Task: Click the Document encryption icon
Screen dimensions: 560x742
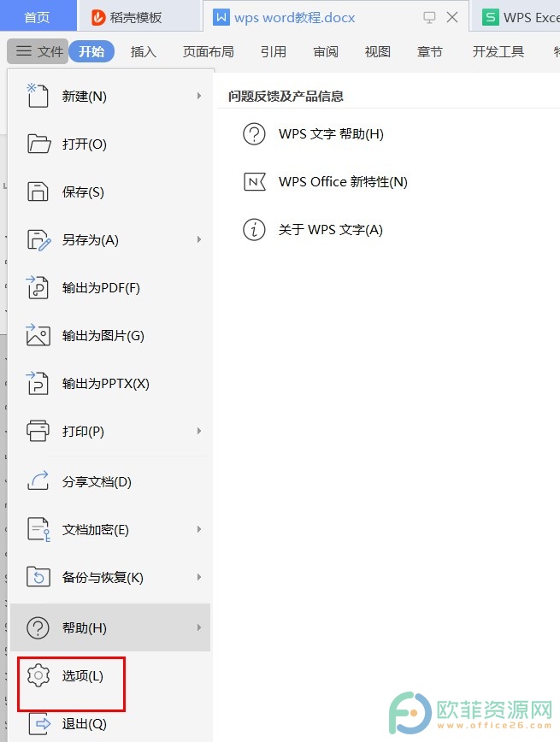Action: 38,529
